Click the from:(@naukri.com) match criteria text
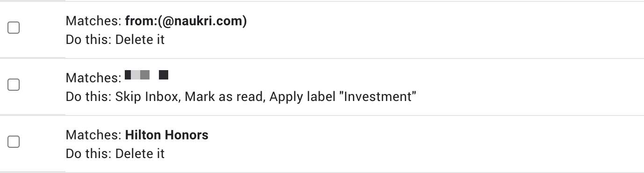 [x=186, y=21]
